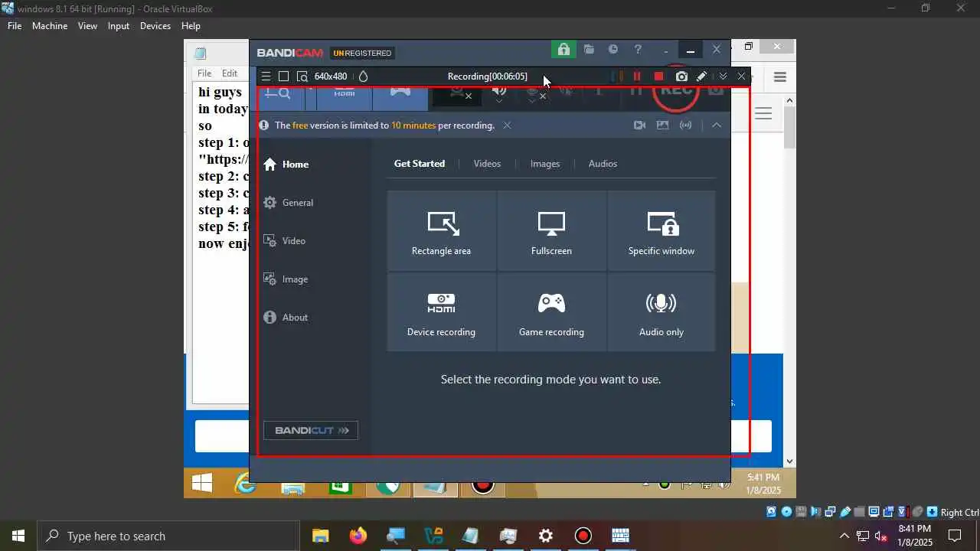Click the muted volume tray icon

tap(881, 536)
